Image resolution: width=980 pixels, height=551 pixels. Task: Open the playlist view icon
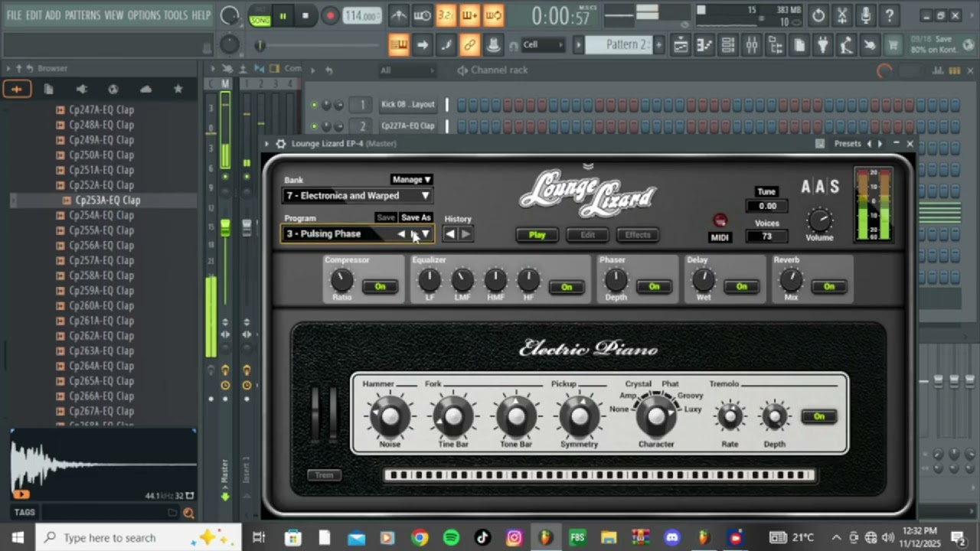(x=681, y=45)
